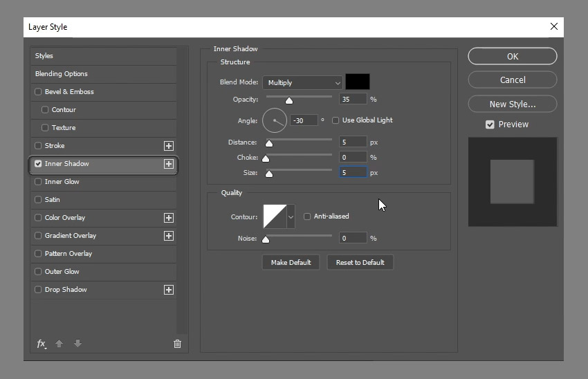Add another Color Overlay with plus icon
The image size is (588, 379).
(x=169, y=218)
